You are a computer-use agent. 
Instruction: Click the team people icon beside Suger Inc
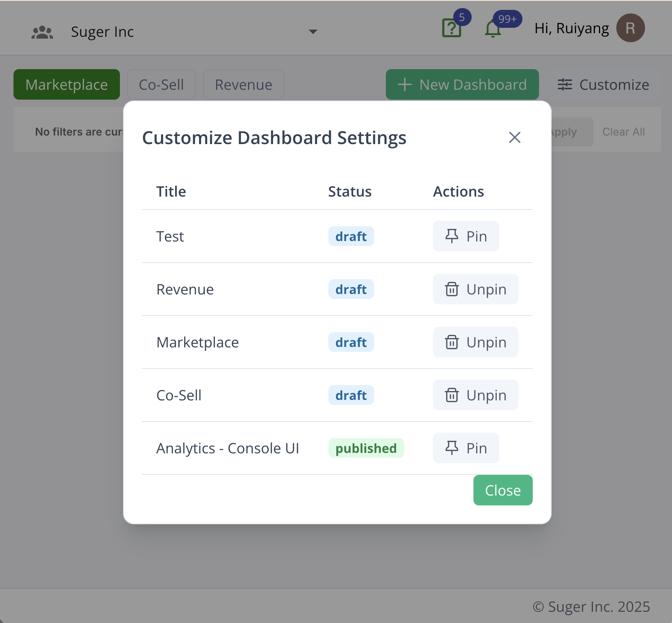tap(41, 31)
